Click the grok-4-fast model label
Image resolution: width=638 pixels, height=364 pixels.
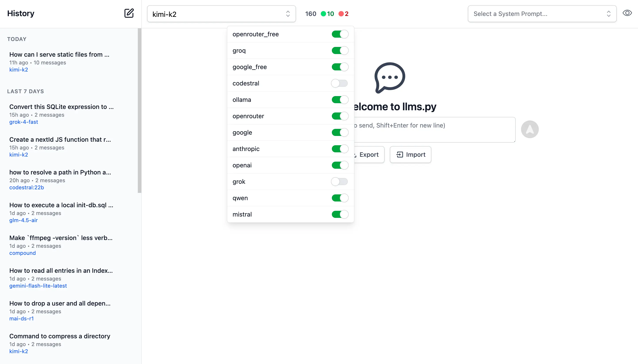[x=24, y=122]
